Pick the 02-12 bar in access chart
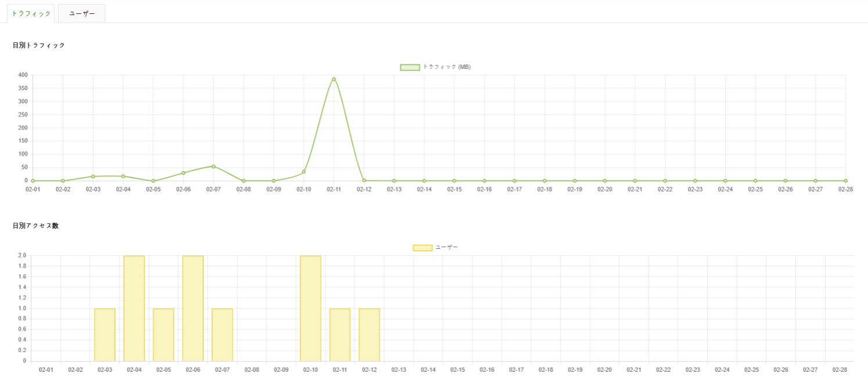 tap(369, 335)
